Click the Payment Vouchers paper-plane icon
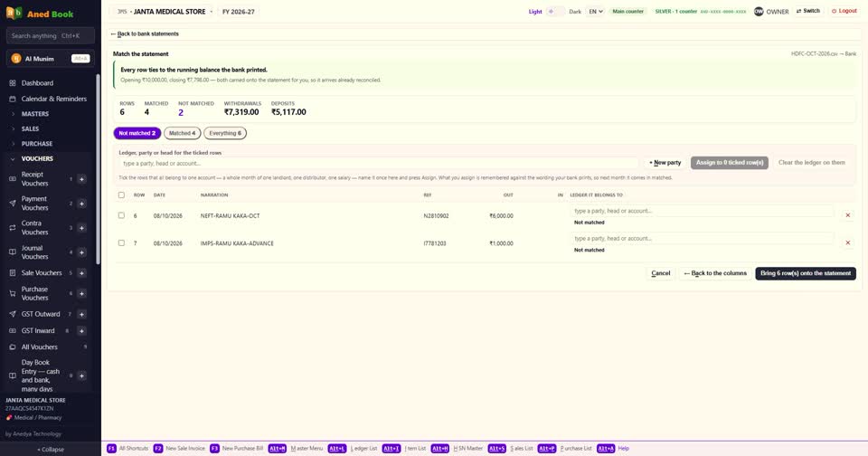This screenshot has width=868, height=456. [x=12, y=204]
